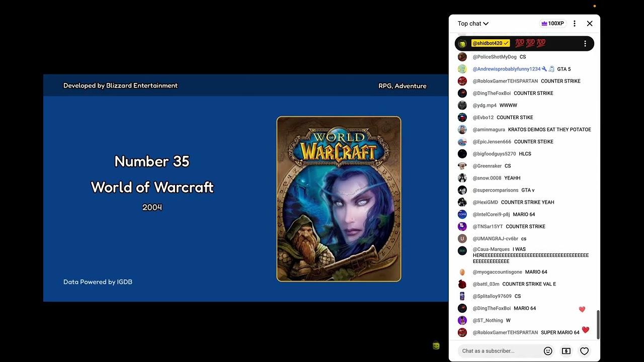Open chat options three-dot menu
The width and height of the screenshot is (644, 362).
(574, 24)
